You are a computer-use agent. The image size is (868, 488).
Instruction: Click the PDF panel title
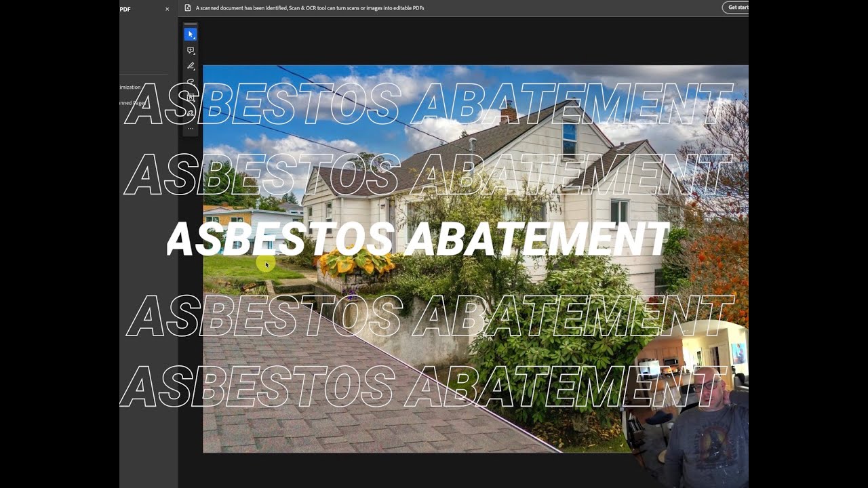pos(125,9)
